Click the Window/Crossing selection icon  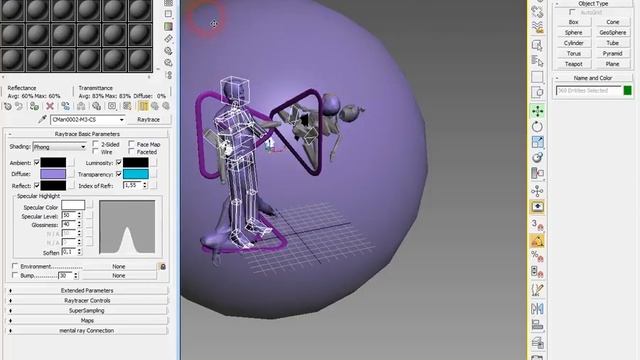click(537, 92)
